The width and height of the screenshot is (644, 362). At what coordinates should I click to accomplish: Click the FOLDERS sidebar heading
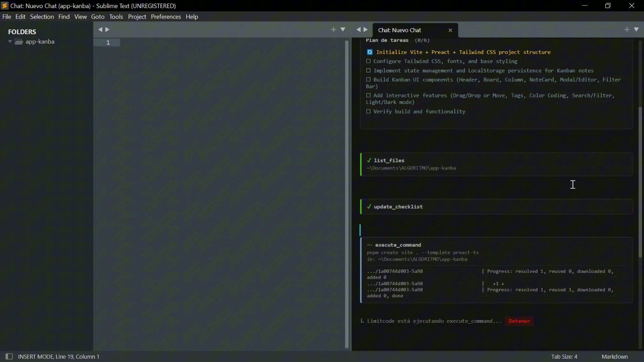[x=22, y=32]
